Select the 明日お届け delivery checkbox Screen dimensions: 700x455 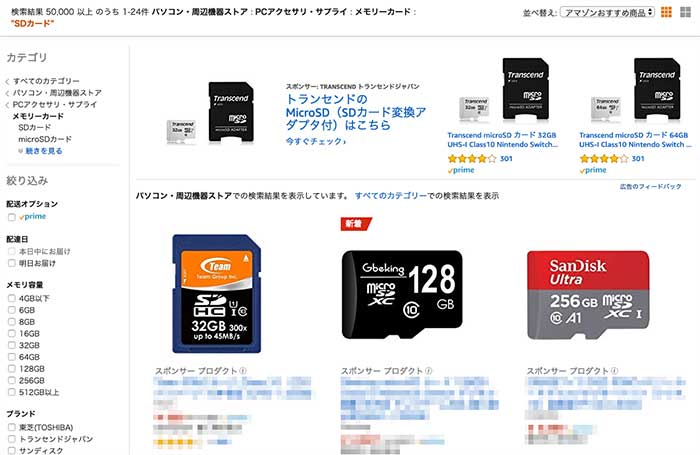12,263
